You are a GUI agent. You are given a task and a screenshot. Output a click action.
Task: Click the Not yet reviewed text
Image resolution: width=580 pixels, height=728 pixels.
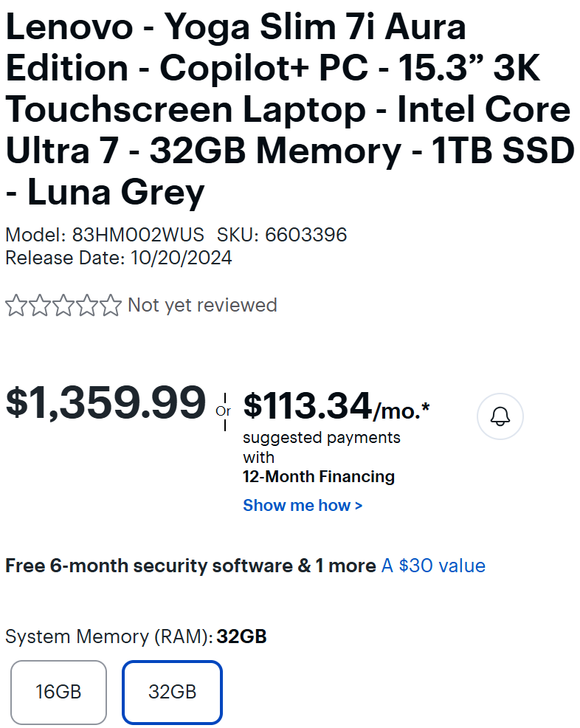pos(202,306)
